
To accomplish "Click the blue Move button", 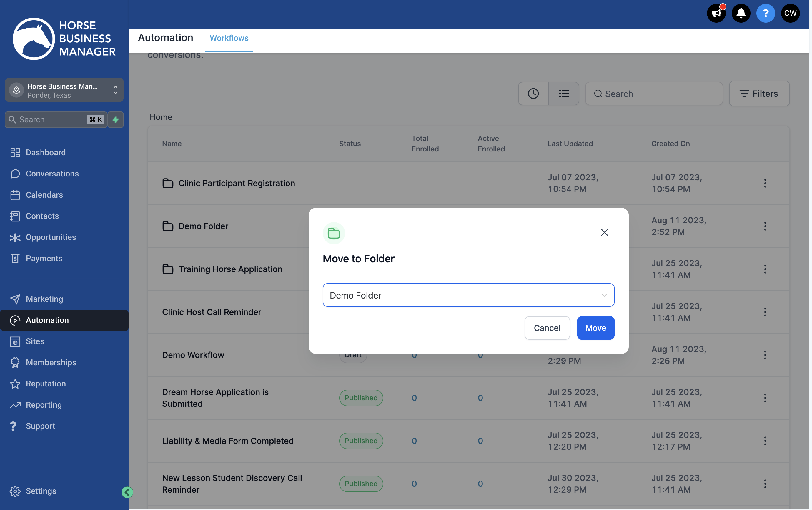I will (595, 328).
